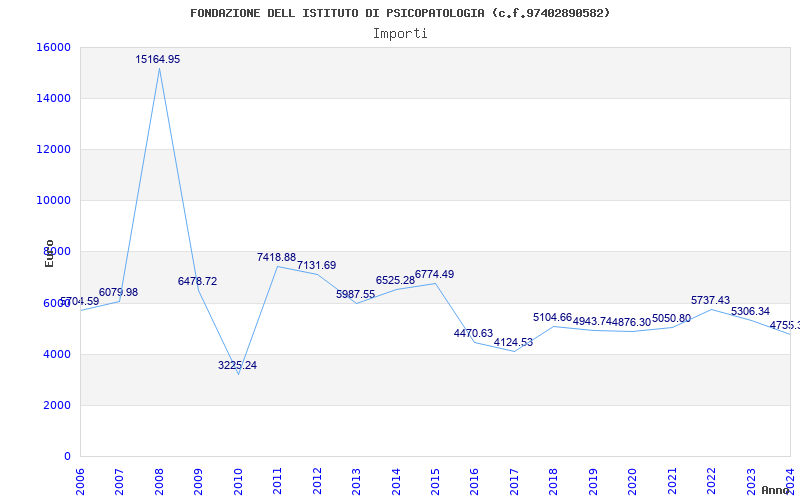This screenshot has height=500, width=800.
Task: Select the 6525.28 data label
Action: point(395,281)
